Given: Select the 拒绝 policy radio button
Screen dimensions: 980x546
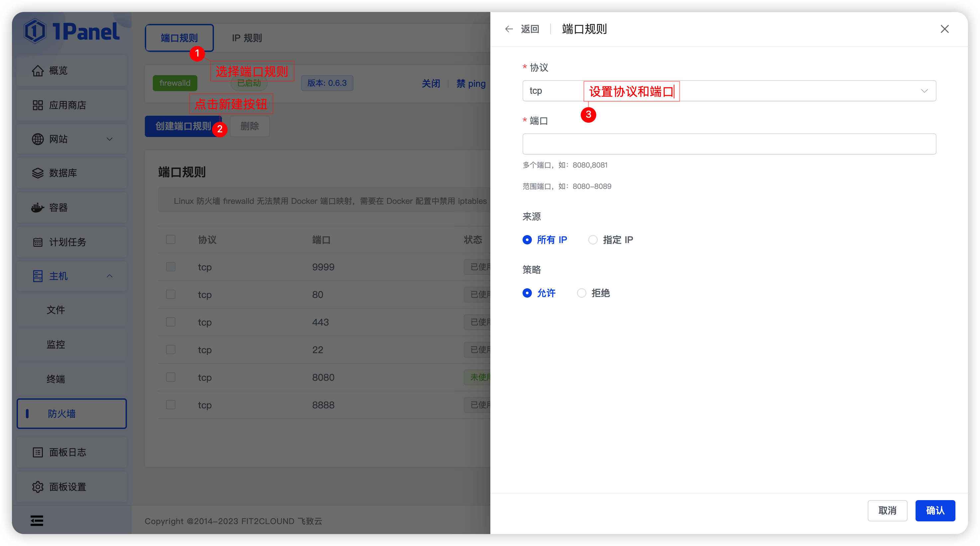Looking at the screenshot, I should tap(581, 293).
